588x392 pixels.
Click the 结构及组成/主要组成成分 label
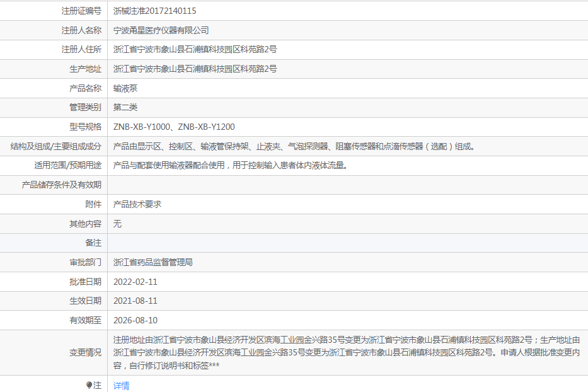tap(56, 146)
